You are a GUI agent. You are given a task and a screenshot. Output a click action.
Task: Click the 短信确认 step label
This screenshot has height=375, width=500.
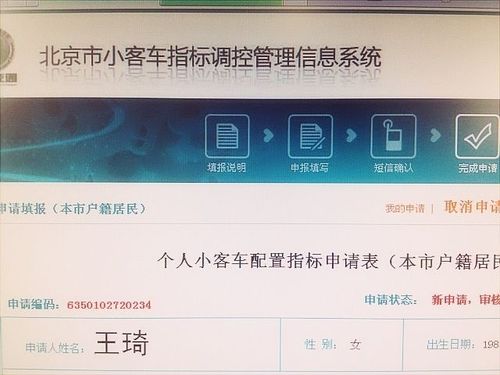click(x=394, y=167)
